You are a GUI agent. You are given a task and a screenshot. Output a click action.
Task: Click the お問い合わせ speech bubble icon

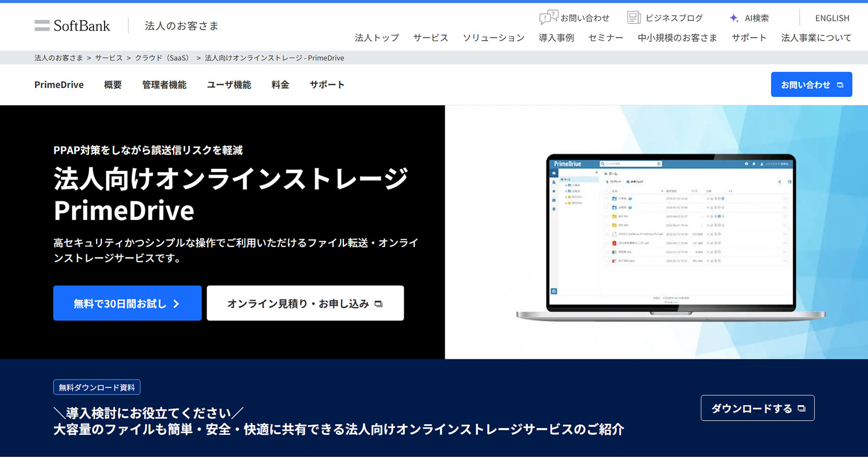click(x=548, y=17)
